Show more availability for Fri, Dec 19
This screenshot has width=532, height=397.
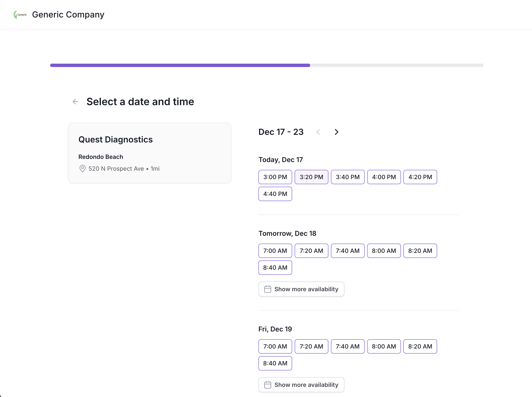301,385
